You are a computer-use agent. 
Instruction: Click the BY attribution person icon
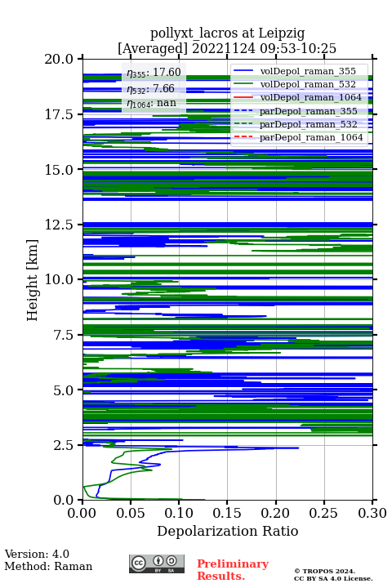[x=158, y=561]
